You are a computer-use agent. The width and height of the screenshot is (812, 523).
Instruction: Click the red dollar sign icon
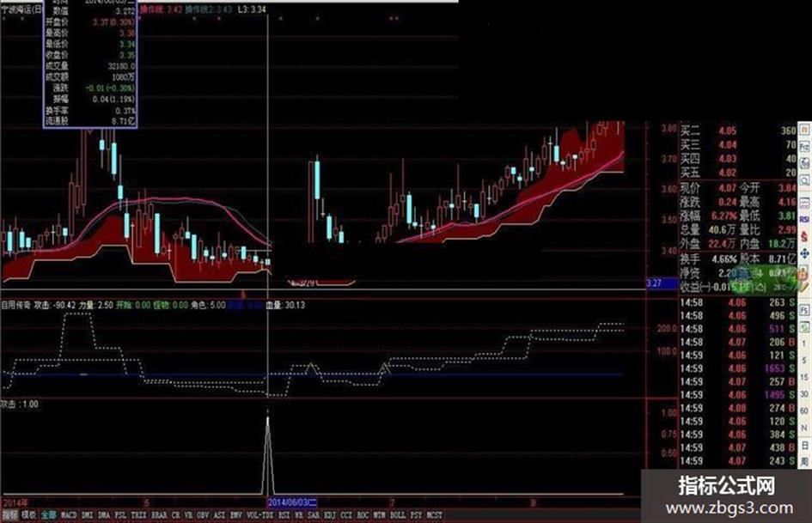click(x=804, y=237)
